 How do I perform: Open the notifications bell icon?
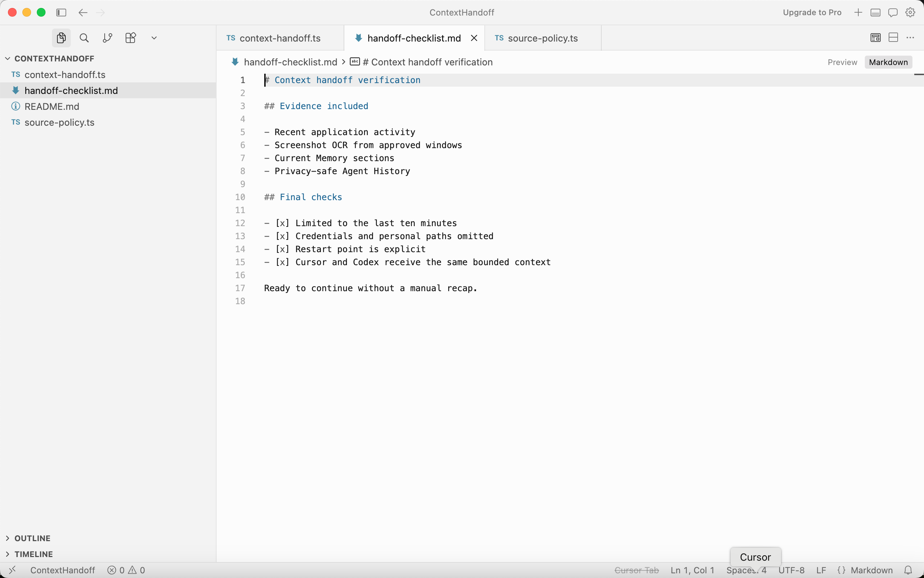point(908,570)
